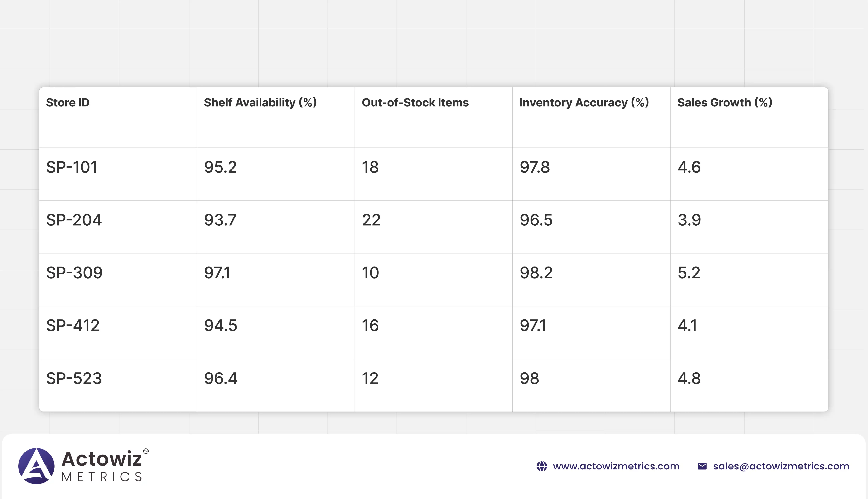Click the envelope icon beside the email

pyautogui.click(x=702, y=466)
